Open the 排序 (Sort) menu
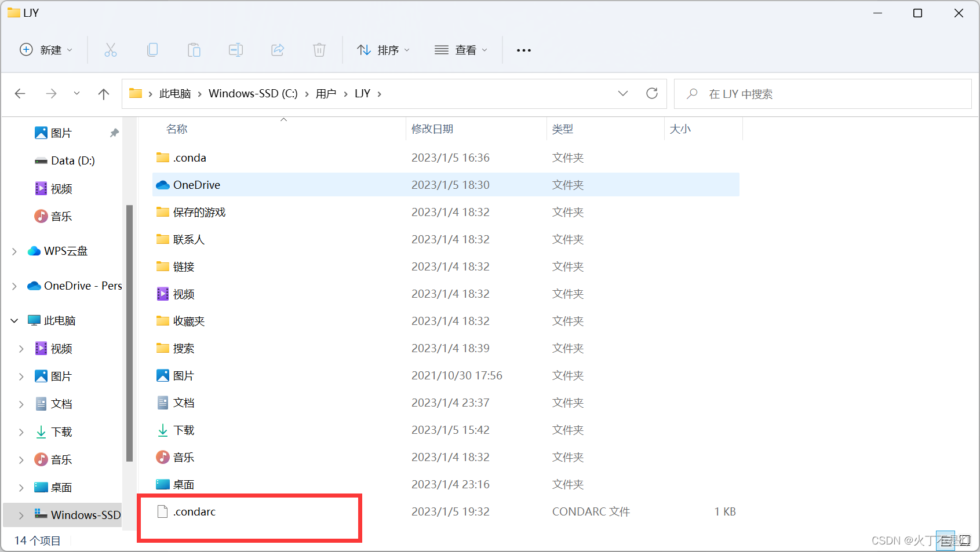This screenshot has height=552, width=980. coord(384,50)
